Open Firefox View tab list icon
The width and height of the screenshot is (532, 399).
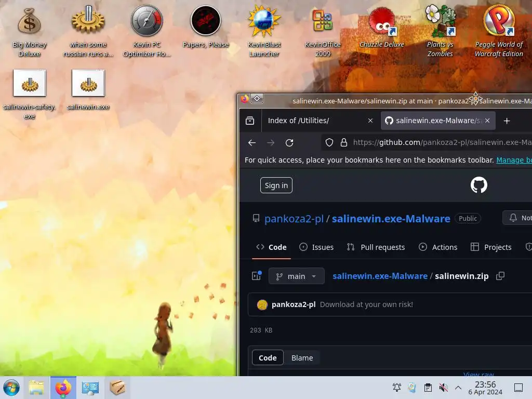250,121
